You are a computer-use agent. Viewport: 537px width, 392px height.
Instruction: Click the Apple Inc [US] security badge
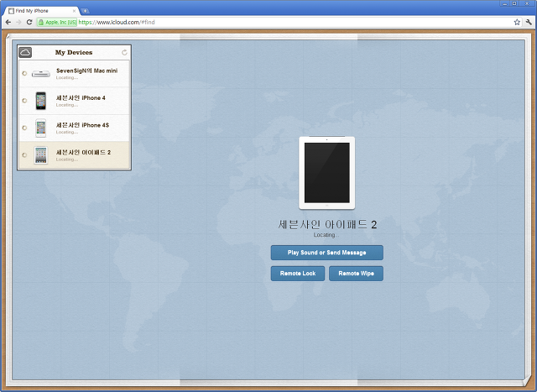[57, 23]
